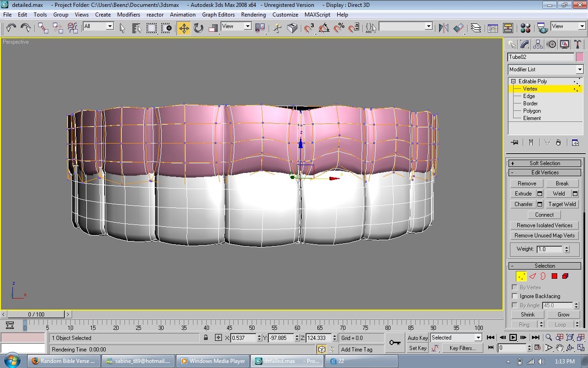Screen dimensions: 588x368
Task: Click the Redo arrow in the main toolbar
Action: (26, 28)
